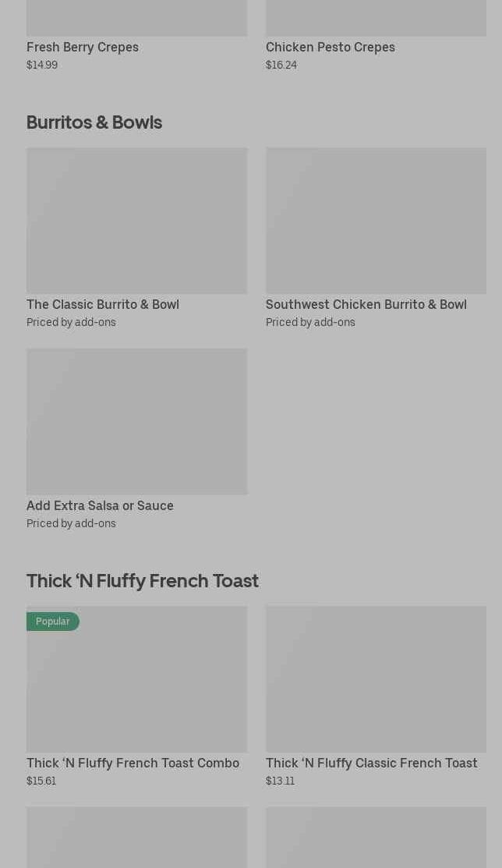Click Thick 'N Fluffy Classic French Toast title
The height and width of the screenshot is (868, 502).
pos(371,763)
